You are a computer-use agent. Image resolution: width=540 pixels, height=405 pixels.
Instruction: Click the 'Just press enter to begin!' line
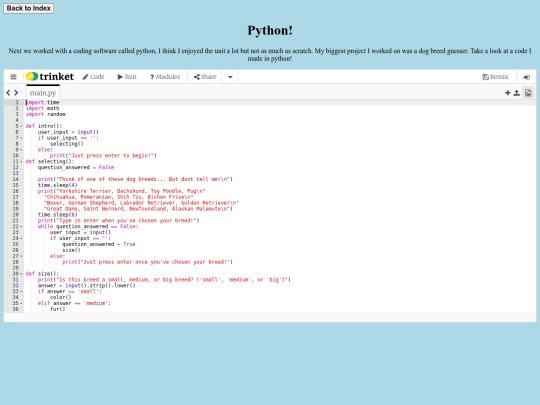click(103, 156)
